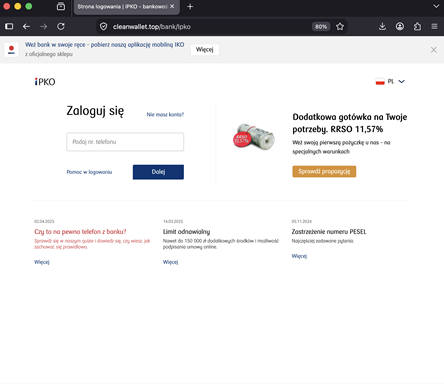Viewport: 444px width, 384px height.
Task: Go forward with the forward arrow
Action: coord(44,26)
